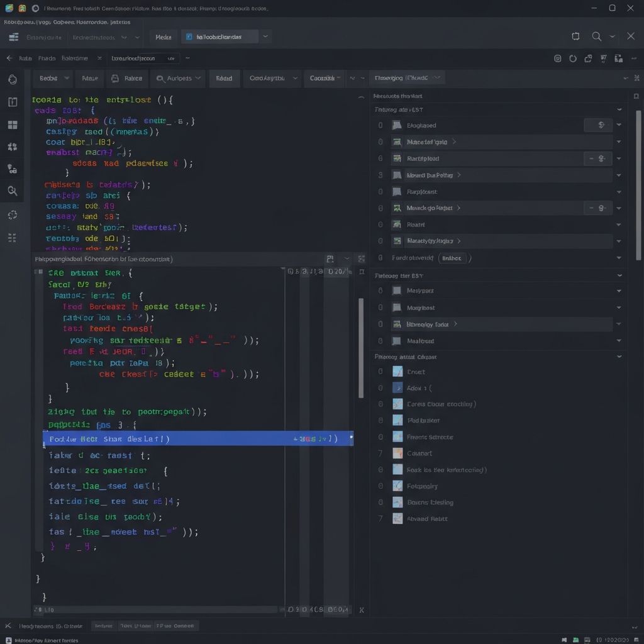The image size is (644, 644).
Task: Click the Bndbox button in the right panel
Action: 452,258
